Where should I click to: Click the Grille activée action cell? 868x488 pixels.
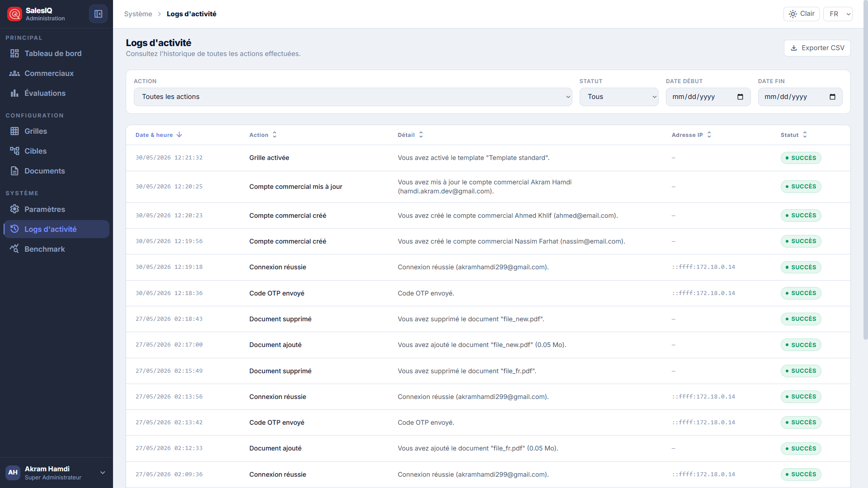click(269, 158)
